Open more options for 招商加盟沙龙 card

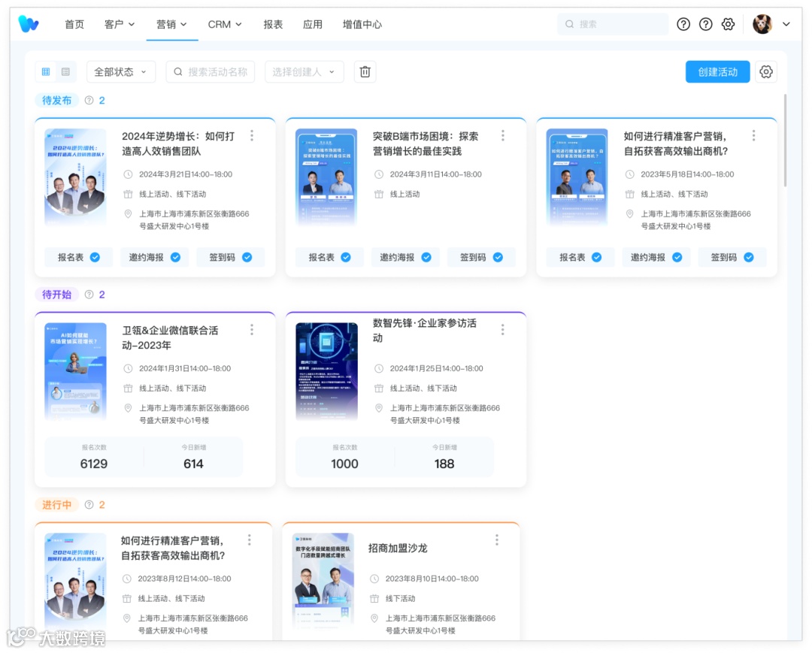coord(497,540)
